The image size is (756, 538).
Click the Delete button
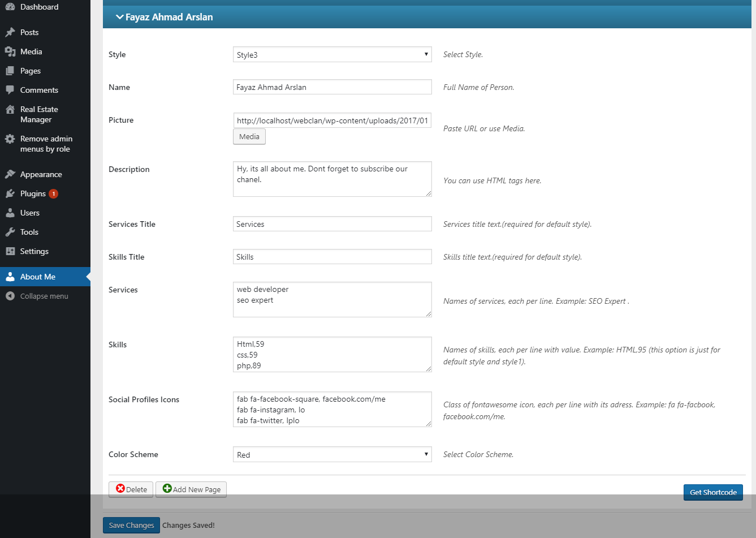pyautogui.click(x=131, y=489)
